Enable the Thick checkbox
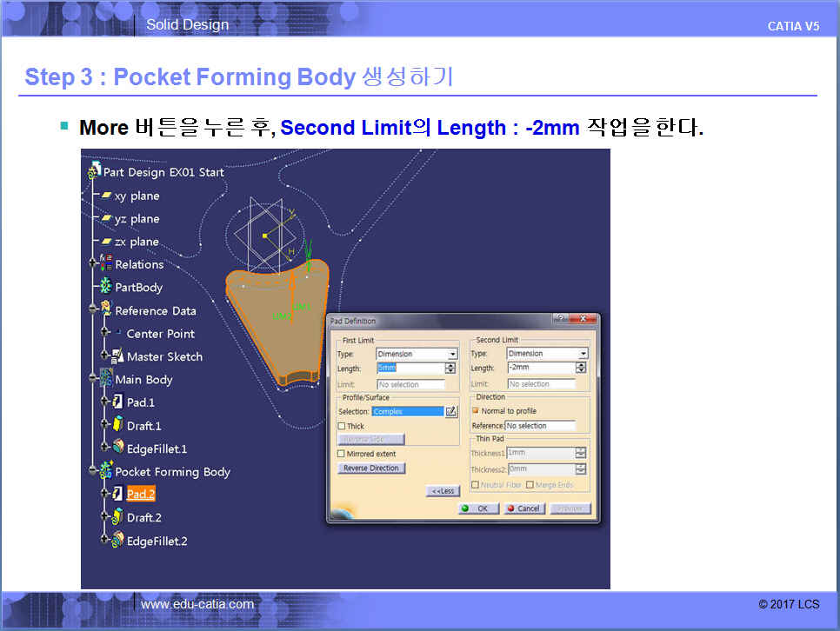This screenshot has height=631, width=840. coord(342,426)
